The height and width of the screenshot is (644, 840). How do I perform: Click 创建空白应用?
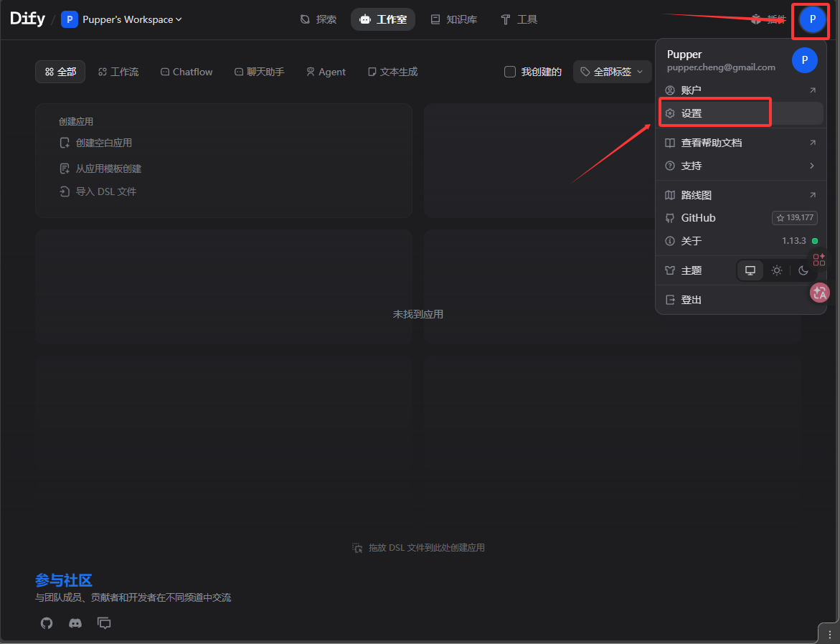point(103,143)
